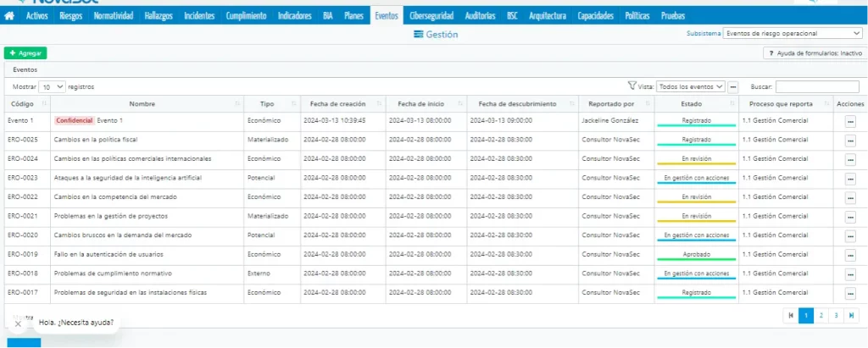Screen dimensions: 868x348
Task: Go to the Planes tab
Action: pyautogui.click(x=353, y=16)
